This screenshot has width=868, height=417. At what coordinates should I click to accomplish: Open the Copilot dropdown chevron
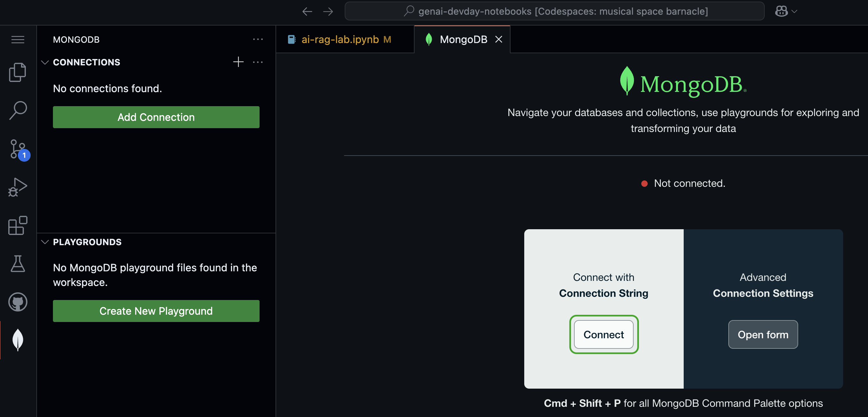(794, 11)
